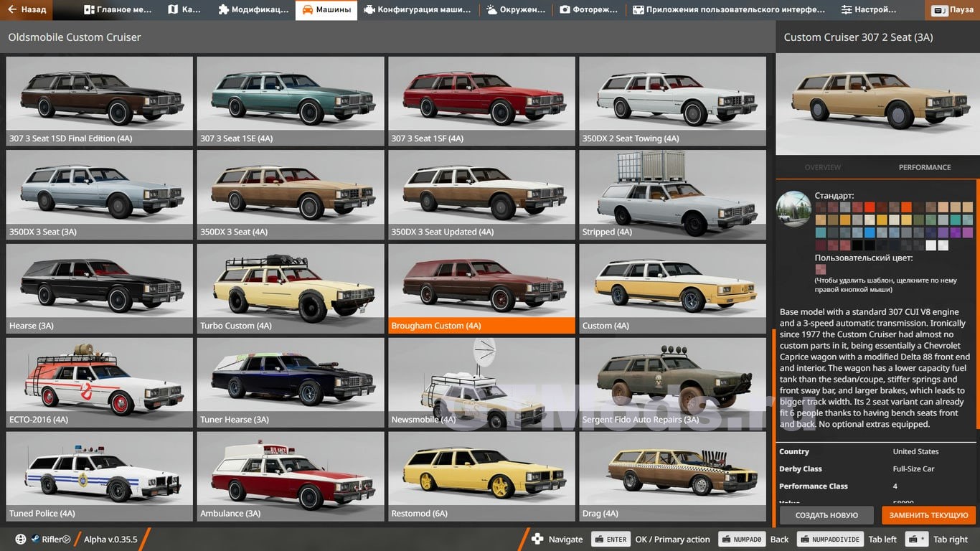This screenshot has width=980, height=551.
Task: Choose 350DX 3 Seat (3A) configuration
Action: [99, 195]
